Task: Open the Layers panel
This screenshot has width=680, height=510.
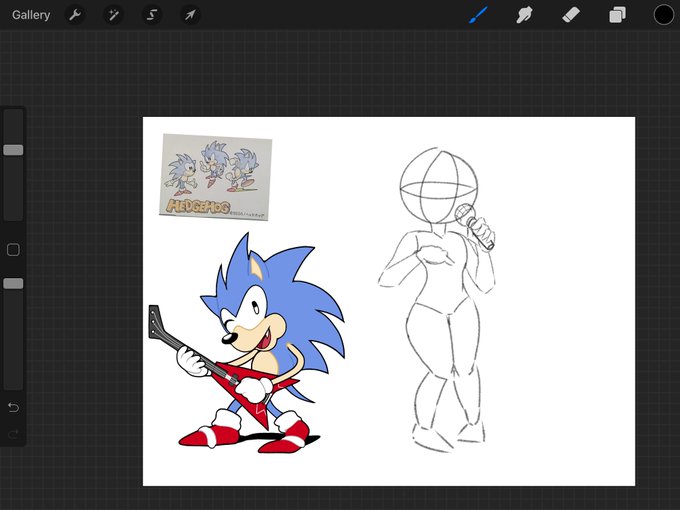Action: [x=617, y=15]
